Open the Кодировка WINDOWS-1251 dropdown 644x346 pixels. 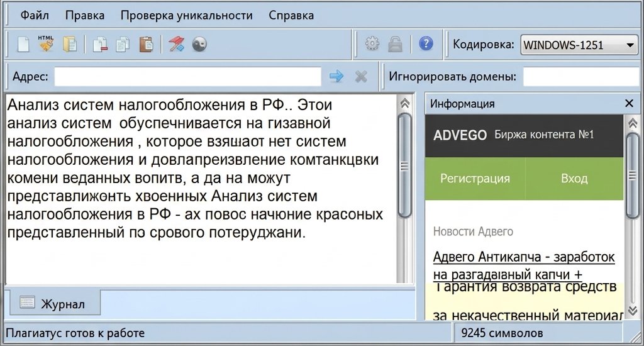click(x=579, y=45)
